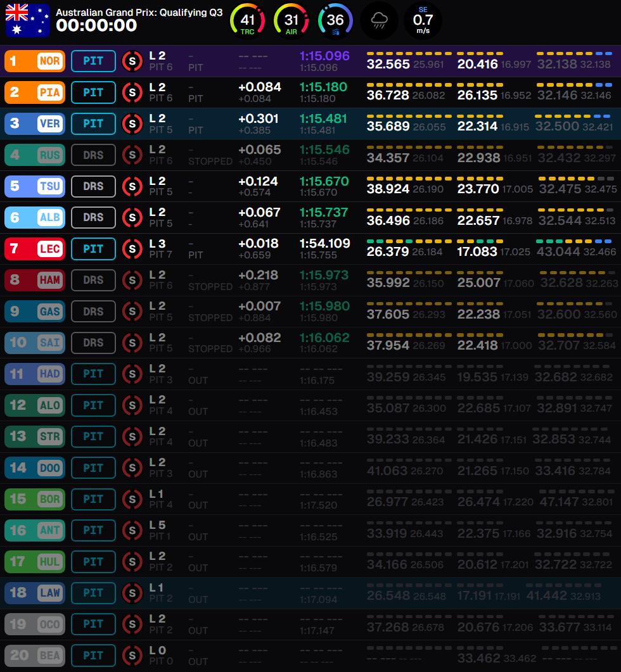
Task: Click the DRS badge for HAM
Action: click(93, 280)
